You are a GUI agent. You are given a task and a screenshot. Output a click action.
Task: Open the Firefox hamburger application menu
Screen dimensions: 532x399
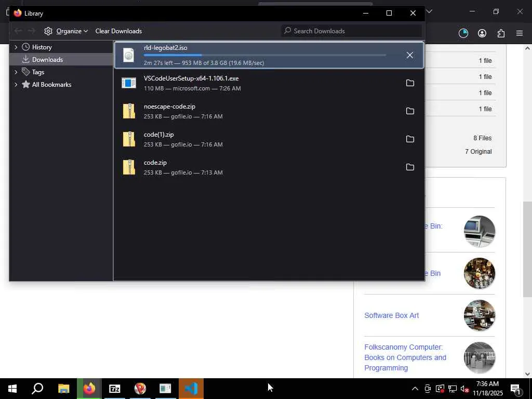(520, 33)
